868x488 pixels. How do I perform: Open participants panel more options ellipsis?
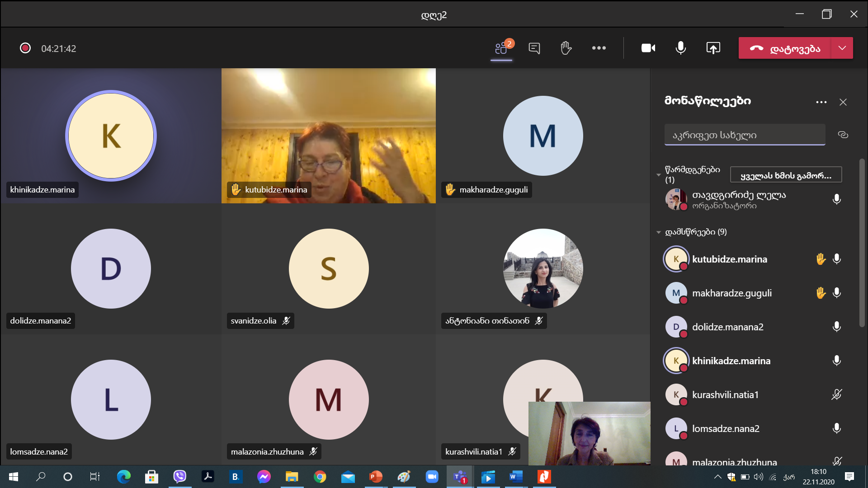(821, 102)
